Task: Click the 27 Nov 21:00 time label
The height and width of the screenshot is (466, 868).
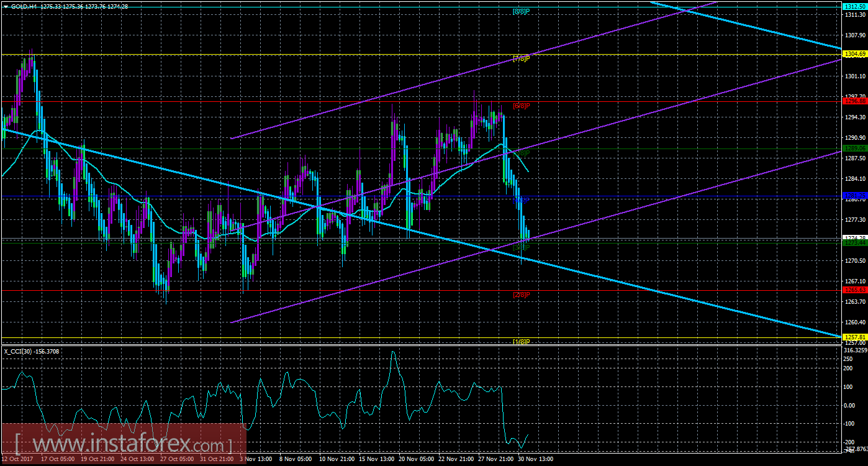Action: point(495,460)
